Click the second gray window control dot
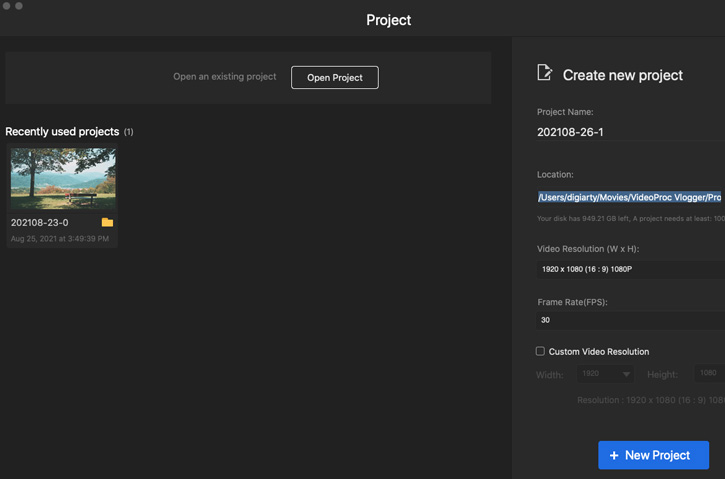The height and width of the screenshot is (479, 725). (x=19, y=6)
